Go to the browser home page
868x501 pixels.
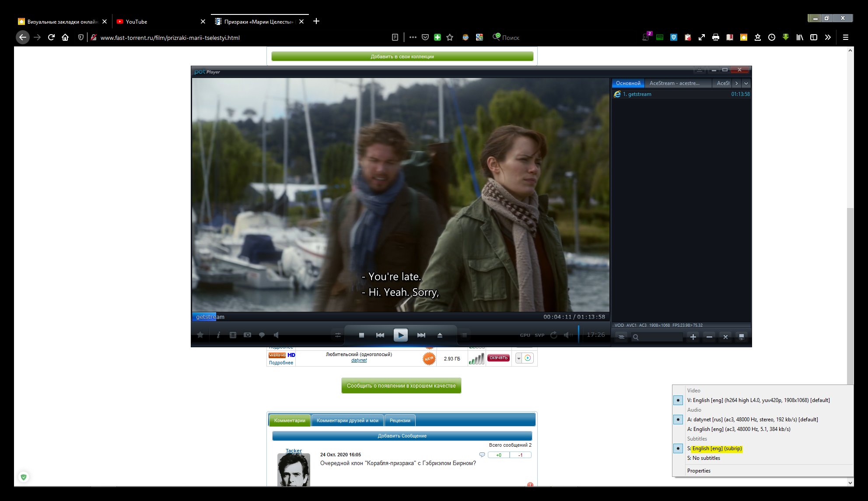click(65, 37)
